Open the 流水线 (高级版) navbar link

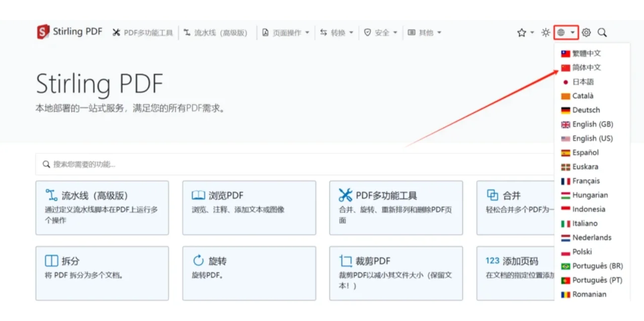click(216, 33)
